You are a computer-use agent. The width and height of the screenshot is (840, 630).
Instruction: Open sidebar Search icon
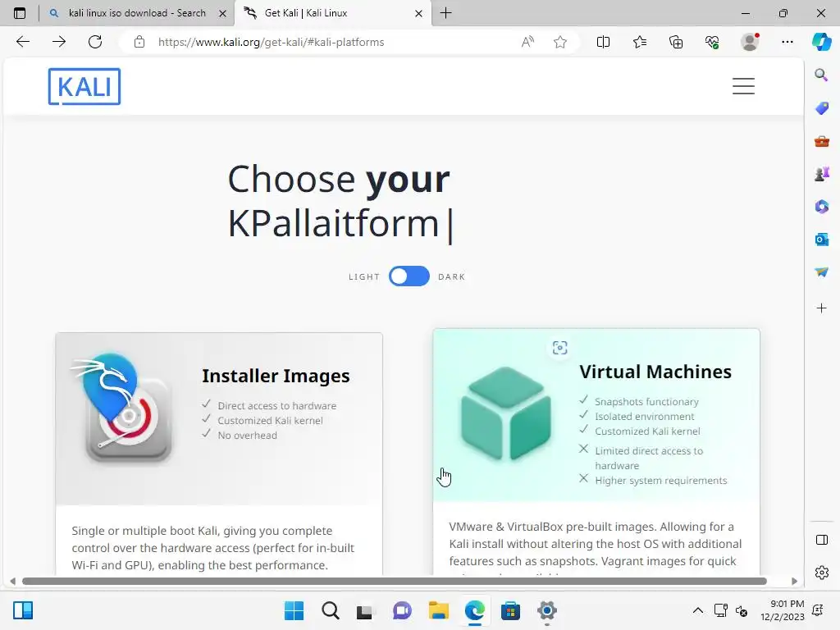821,75
